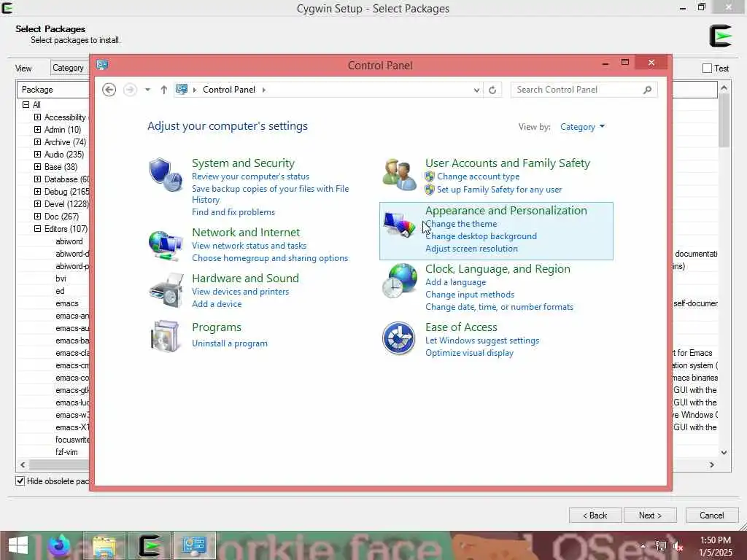Open Appearance and Personalization monitor icon

coord(399,224)
